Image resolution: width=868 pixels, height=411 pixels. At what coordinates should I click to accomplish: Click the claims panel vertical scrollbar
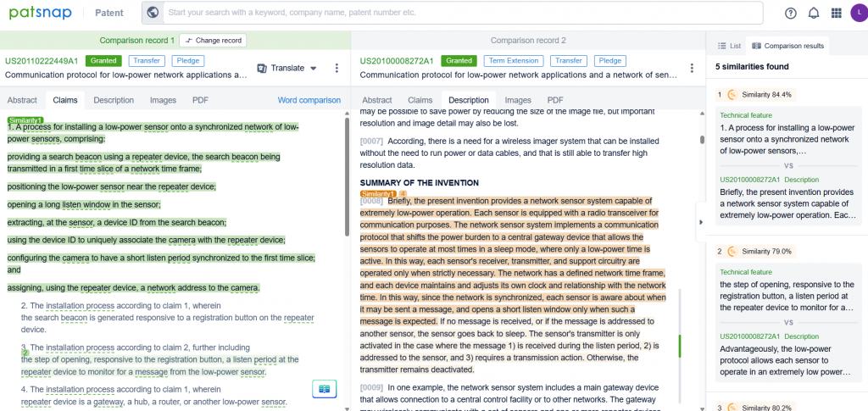pyautogui.click(x=346, y=178)
